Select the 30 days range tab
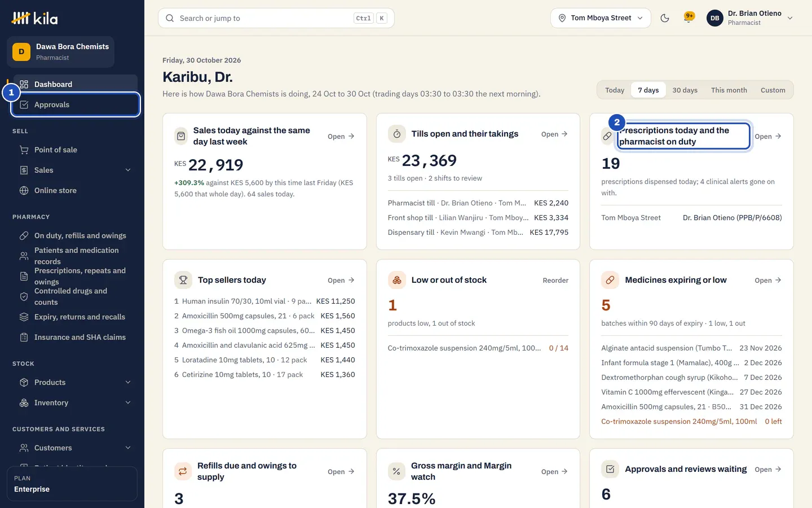 pos(685,90)
